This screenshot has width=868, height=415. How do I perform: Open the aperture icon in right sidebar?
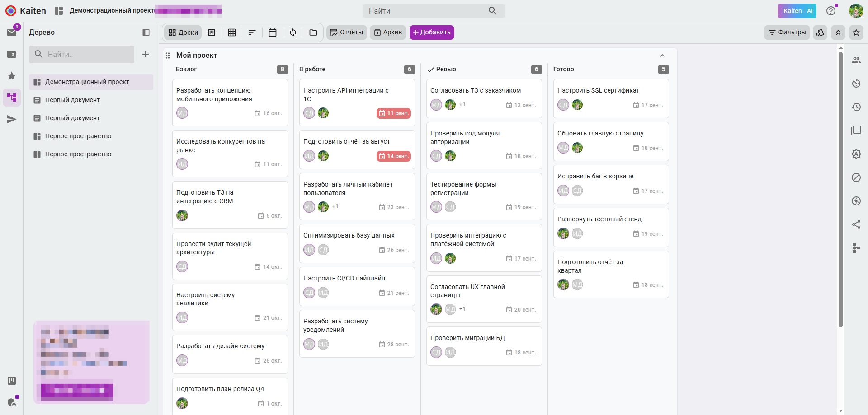pos(856,201)
